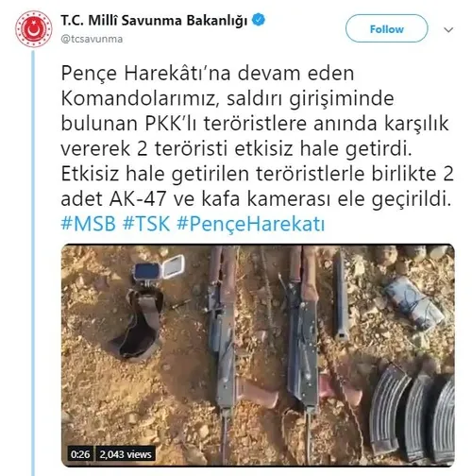This screenshot has width=472, height=476.
Task: Click the Ministry of Defence profile avatar
Action: [x=34, y=29]
